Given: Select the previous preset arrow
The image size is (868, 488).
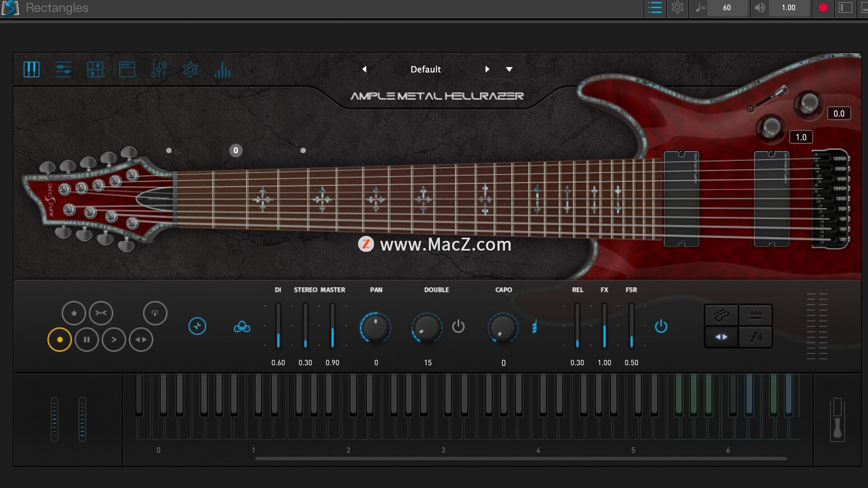Looking at the screenshot, I should [364, 69].
